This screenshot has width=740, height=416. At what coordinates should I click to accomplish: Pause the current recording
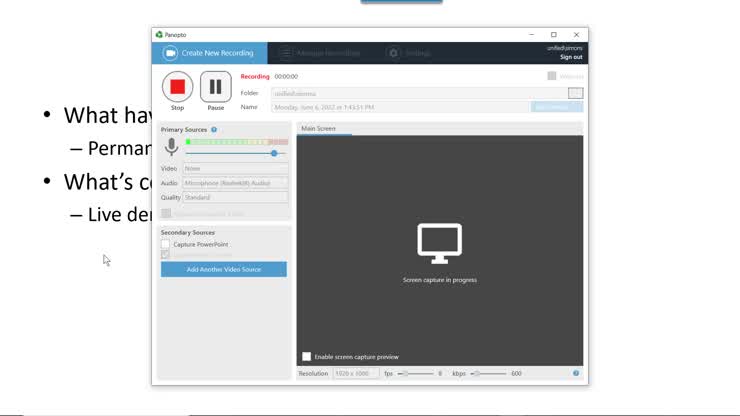[x=215, y=86]
